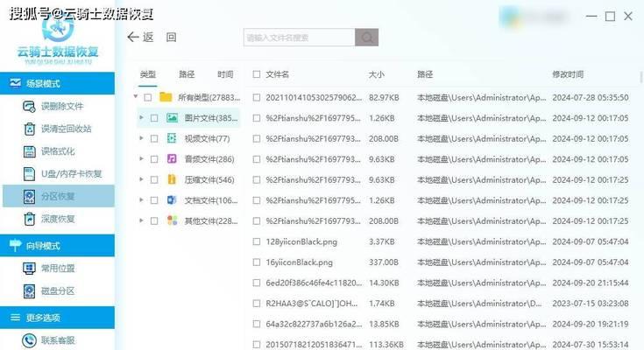
Task: Click the 2023-07-15 03:23:08 timestamp
Action: point(591,304)
